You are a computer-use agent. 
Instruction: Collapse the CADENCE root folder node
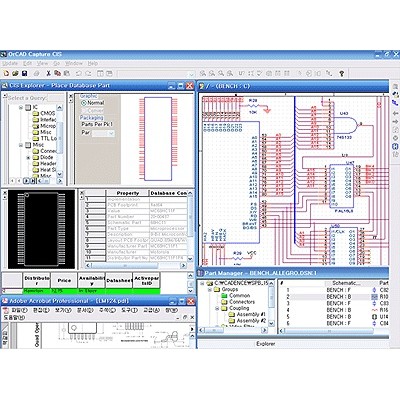click(x=202, y=283)
